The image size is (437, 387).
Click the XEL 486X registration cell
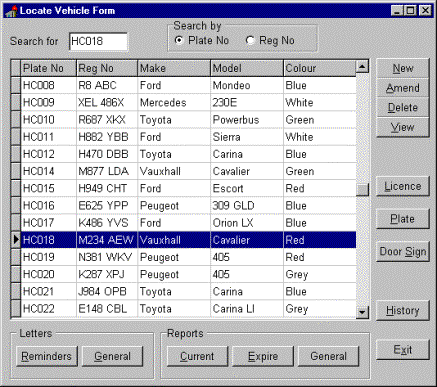pyautogui.click(x=107, y=103)
